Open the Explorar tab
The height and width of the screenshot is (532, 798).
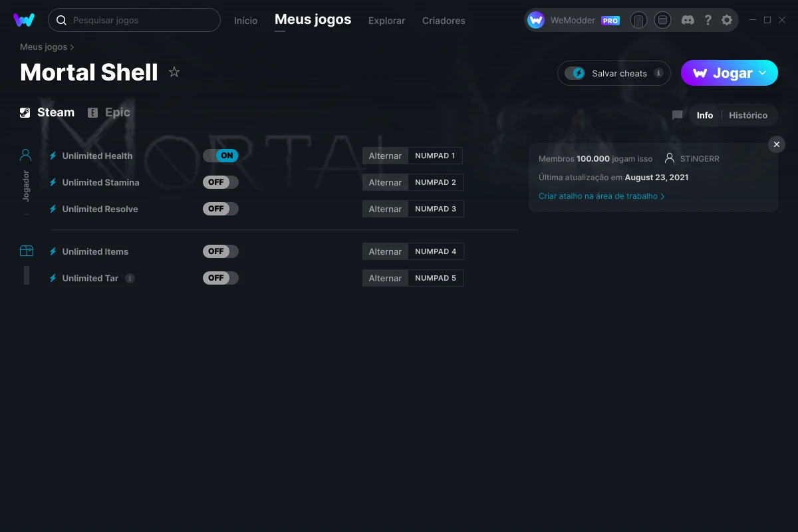pos(386,21)
